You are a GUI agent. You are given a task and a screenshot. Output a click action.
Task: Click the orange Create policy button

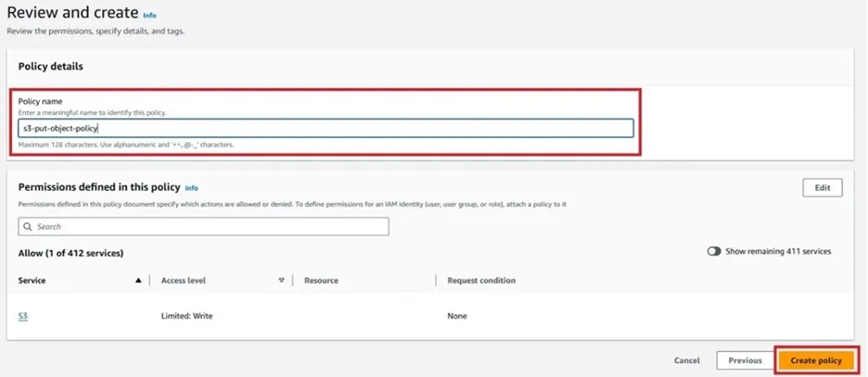(x=816, y=360)
